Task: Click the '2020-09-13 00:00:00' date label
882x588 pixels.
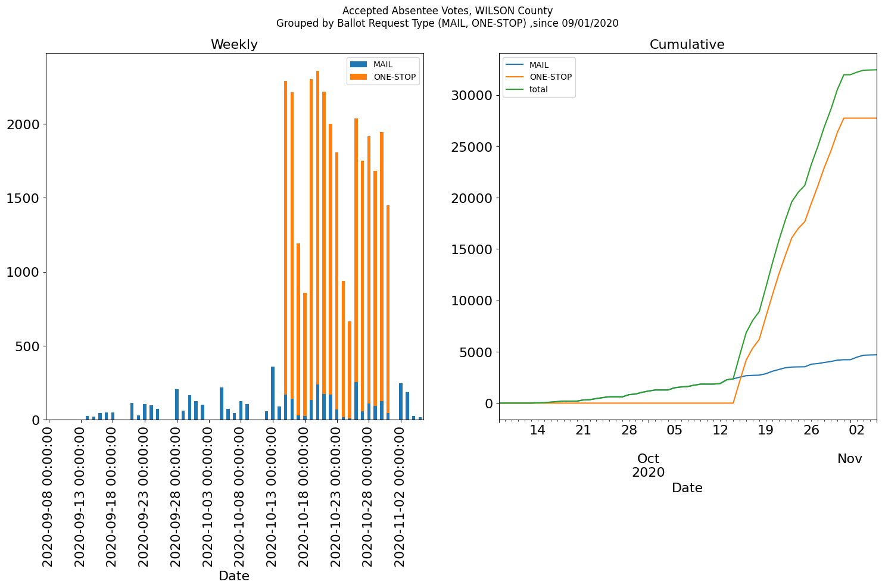Action: 80,495
